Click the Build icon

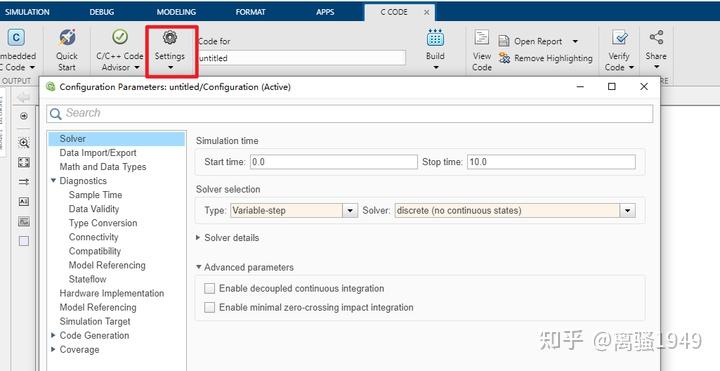(x=435, y=38)
